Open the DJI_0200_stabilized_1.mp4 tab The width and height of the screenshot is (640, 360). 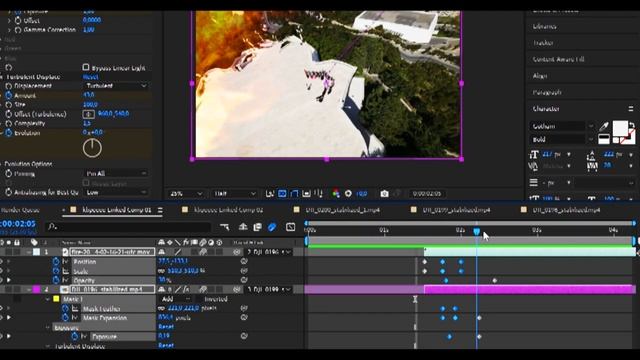342,210
